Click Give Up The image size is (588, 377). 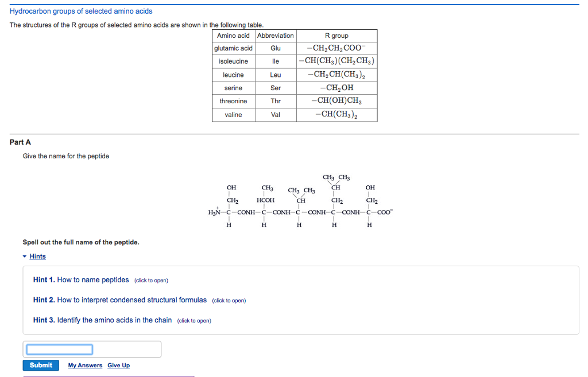[118, 365]
